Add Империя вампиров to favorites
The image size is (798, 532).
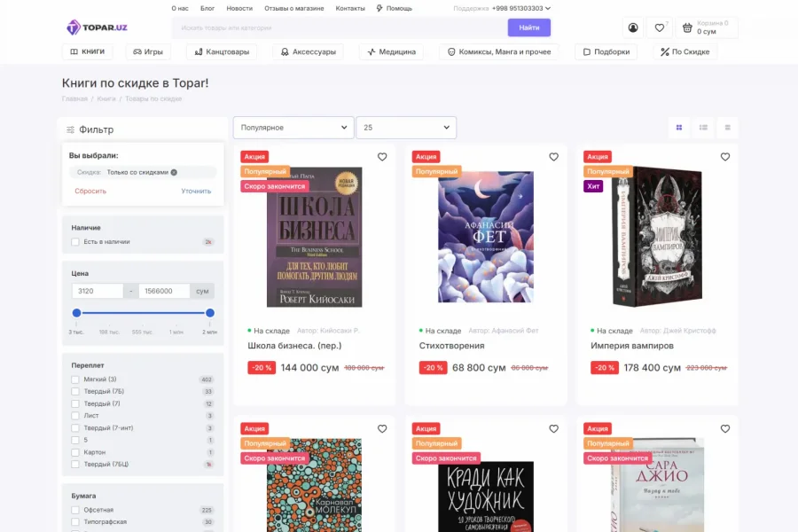click(725, 157)
